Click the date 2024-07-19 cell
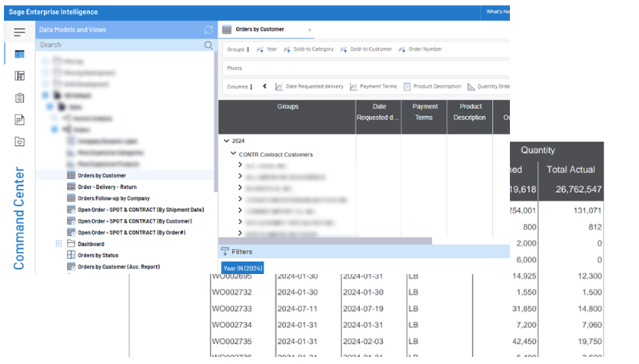 tap(363, 309)
